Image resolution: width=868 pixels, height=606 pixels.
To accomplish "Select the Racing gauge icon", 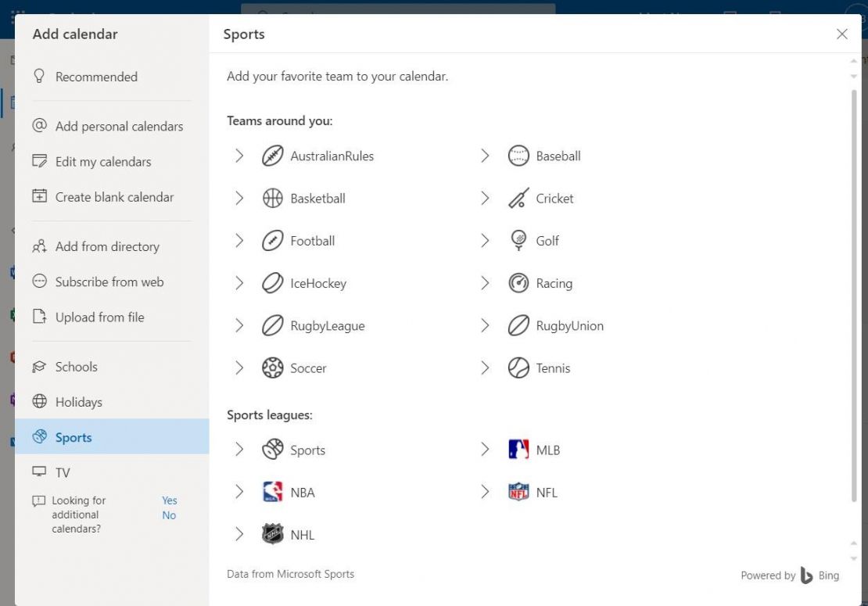I will coord(518,282).
